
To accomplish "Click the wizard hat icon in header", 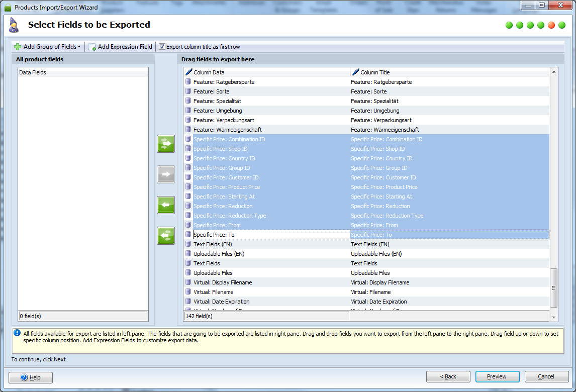I will (x=14, y=25).
